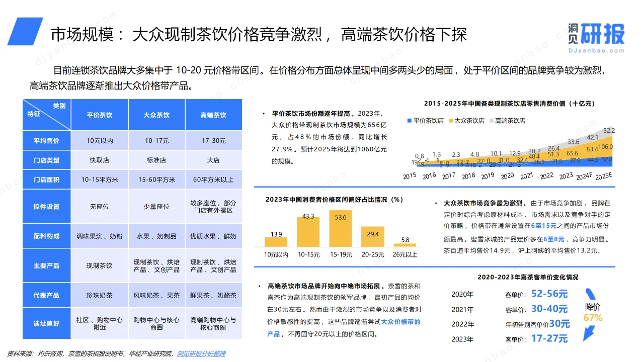The height and width of the screenshot is (362, 644).
Task: Click the 60平方米以上 table cell
Action: 213,179
